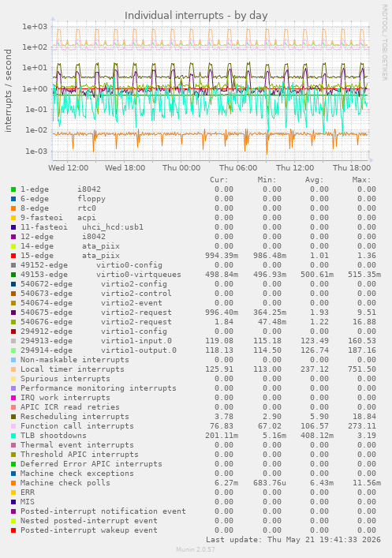This screenshot has height=558, width=392.
Task: Click the purple 540675-edge virtio2-request swatch
Action: [x=13, y=313]
